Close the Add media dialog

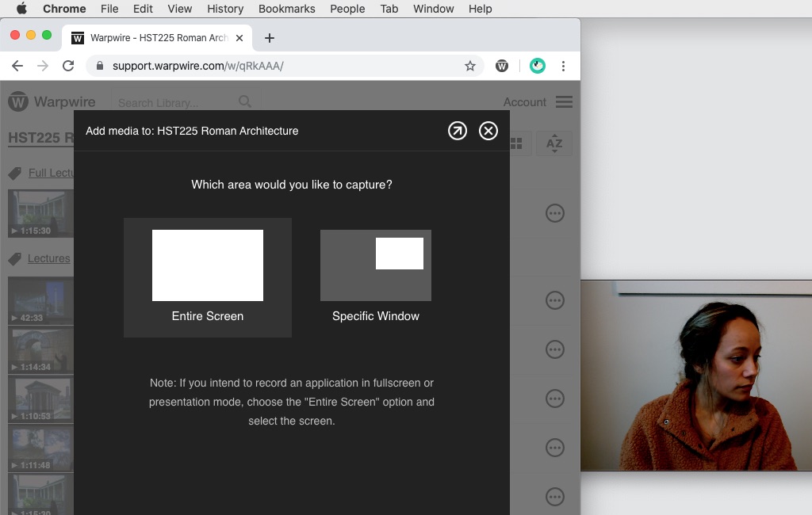(x=488, y=131)
